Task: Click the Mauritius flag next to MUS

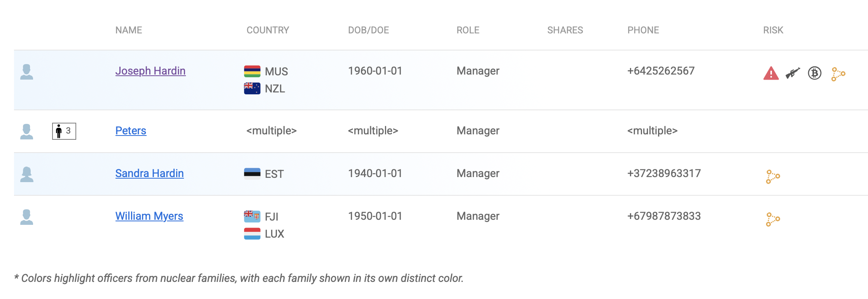Action: (252, 71)
